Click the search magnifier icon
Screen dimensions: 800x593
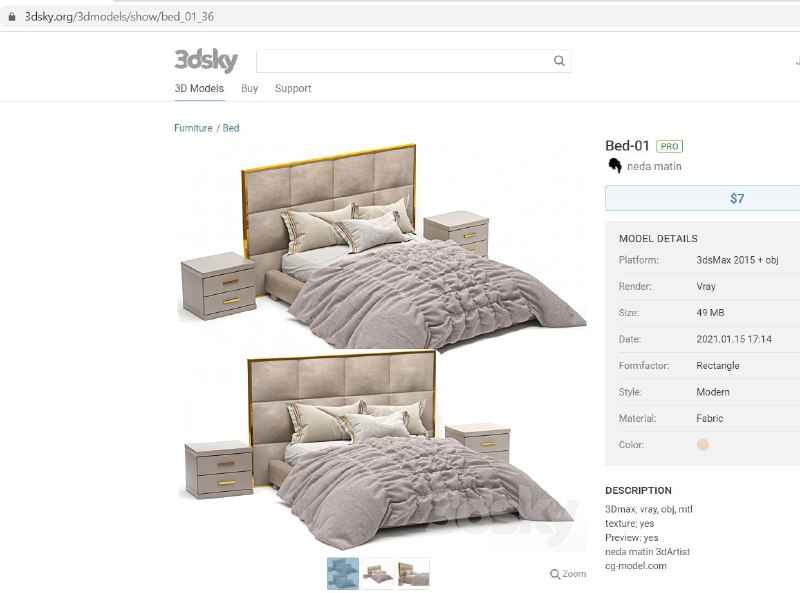(x=559, y=61)
